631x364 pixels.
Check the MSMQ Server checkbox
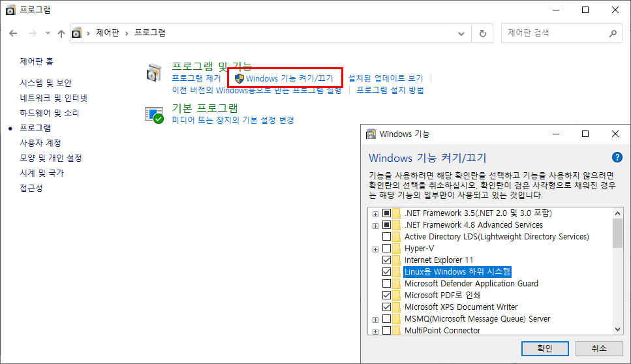[386, 319]
